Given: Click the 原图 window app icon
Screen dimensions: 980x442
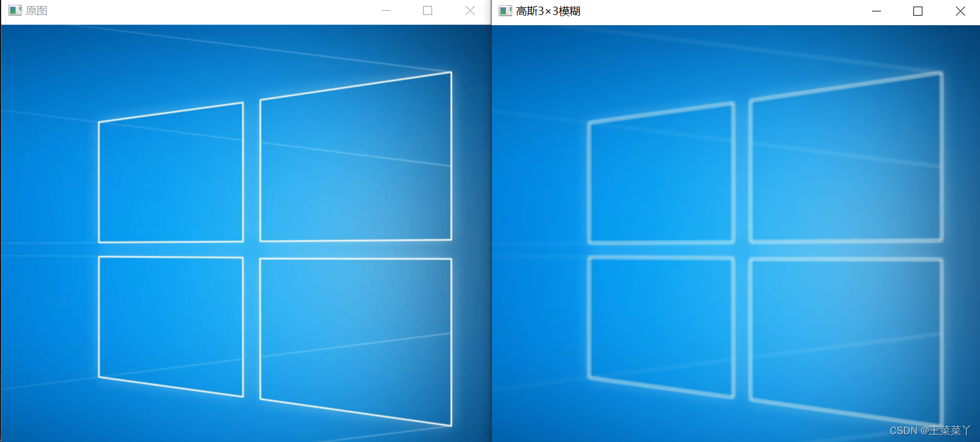Looking at the screenshot, I should click(15, 10).
